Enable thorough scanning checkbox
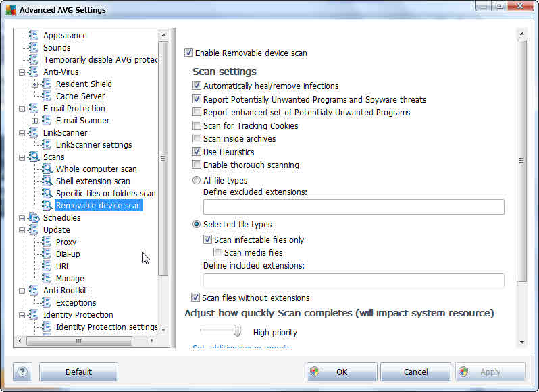The width and height of the screenshot is (539, 392). (197, 165)
